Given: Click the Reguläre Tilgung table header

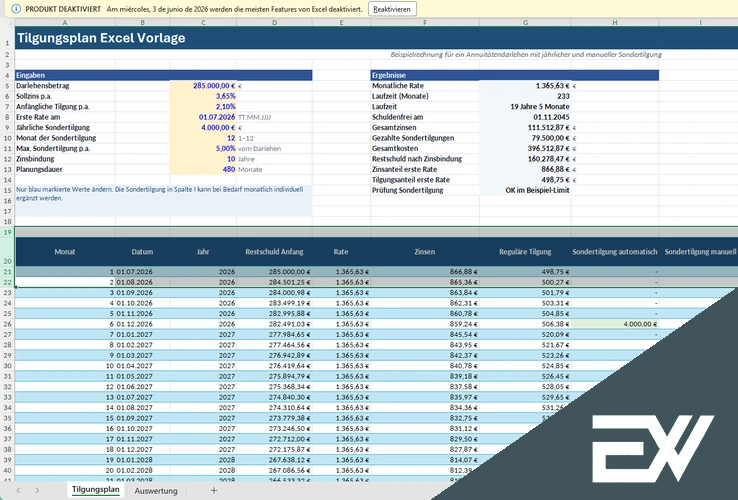Looking at the screenshot, I should pyautogui.click(x=525, y=252).
